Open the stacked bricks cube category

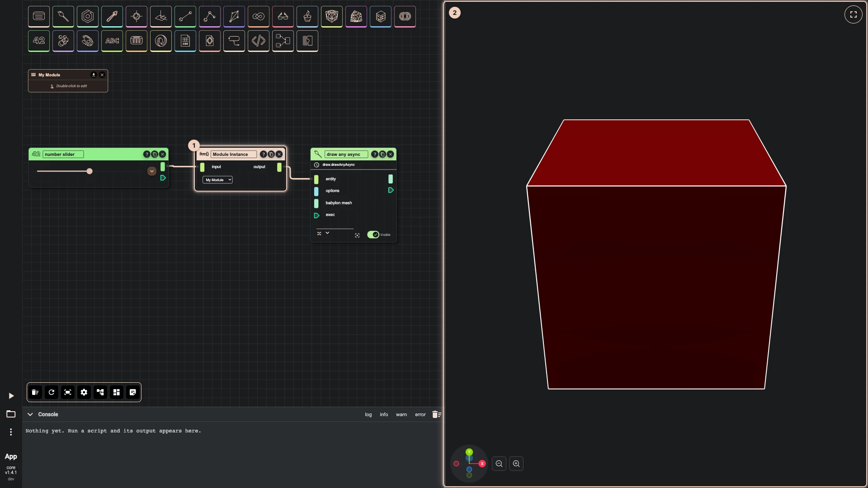tap(381, 16)
